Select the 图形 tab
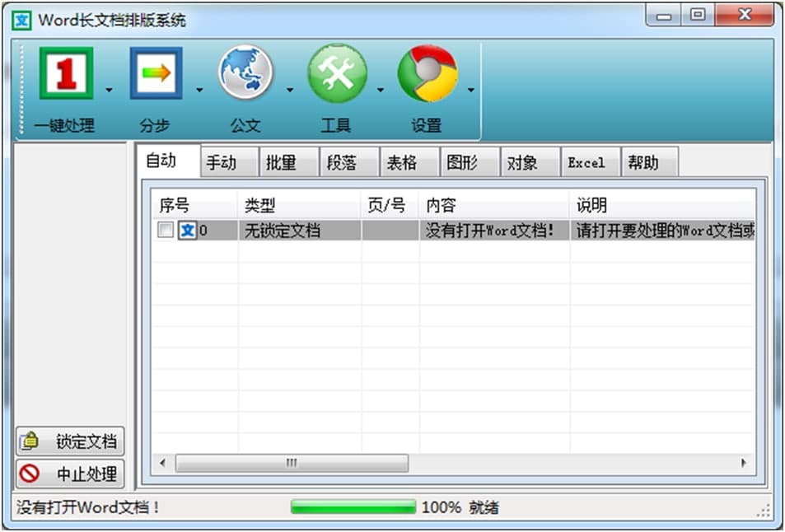This screenshot has width=785, height=532. pos(470,162)
